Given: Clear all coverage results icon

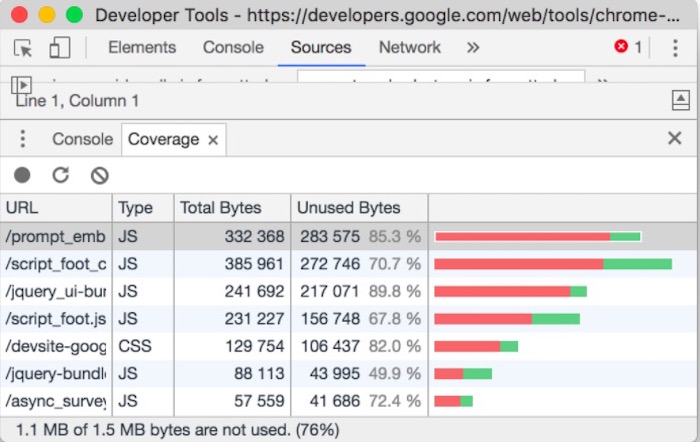Looking at the screenshot, I should point(100,175).
